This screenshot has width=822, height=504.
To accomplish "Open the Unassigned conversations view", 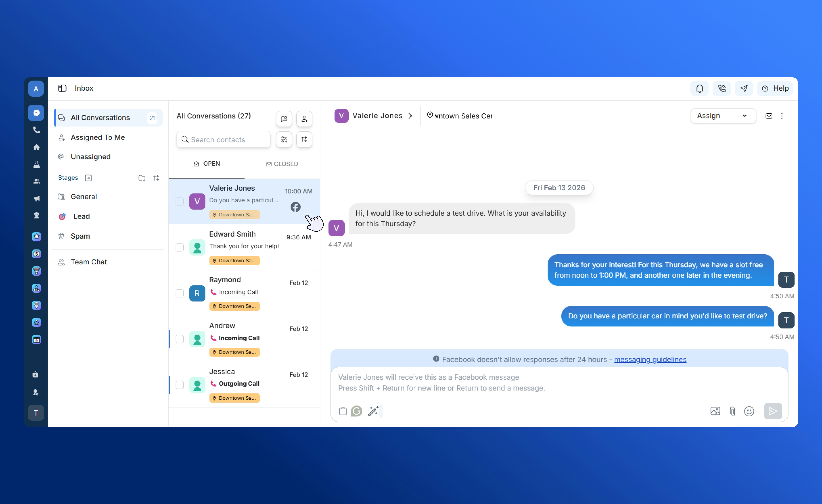I will tap(90, 157).
